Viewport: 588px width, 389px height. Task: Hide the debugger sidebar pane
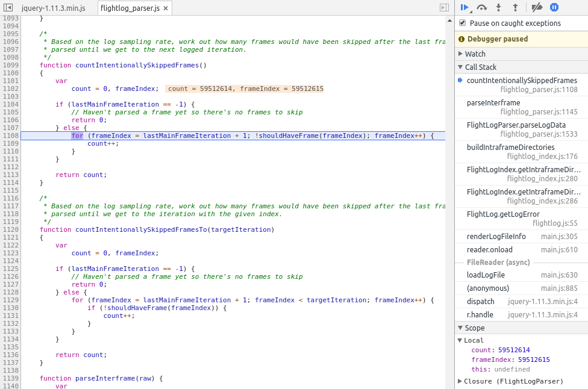pyautogui.click(x=444, y=7)
